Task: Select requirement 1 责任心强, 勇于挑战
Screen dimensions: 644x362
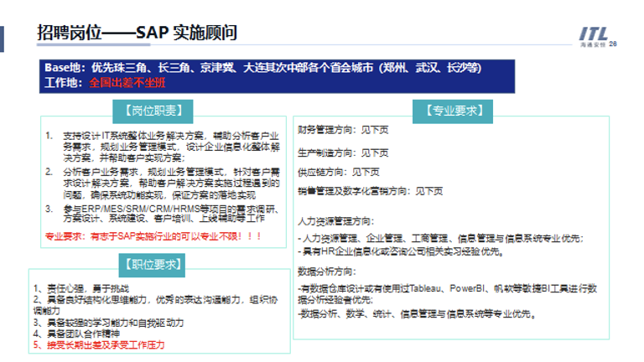Action: pyautogui.click(x=81, y=289)
